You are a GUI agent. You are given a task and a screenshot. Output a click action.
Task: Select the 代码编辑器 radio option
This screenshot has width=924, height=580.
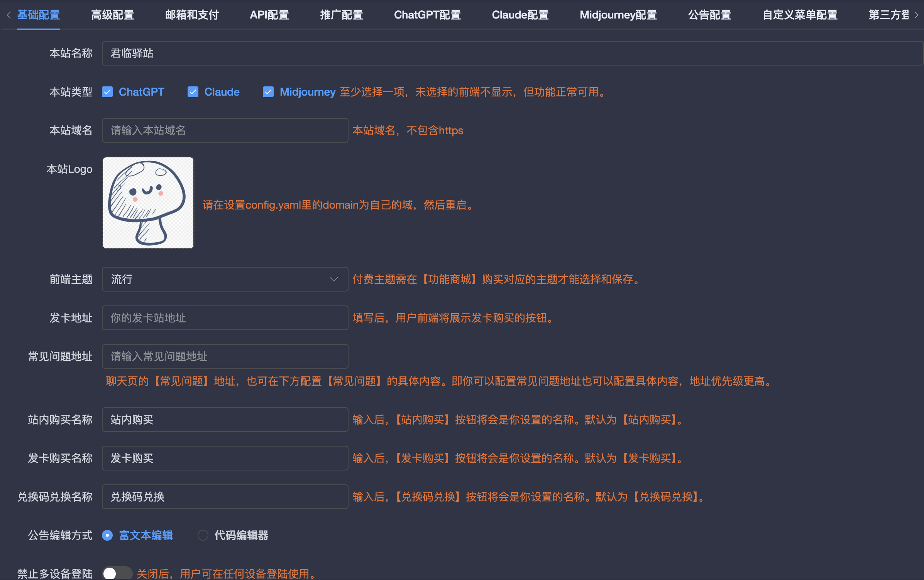tap(203, 535)
